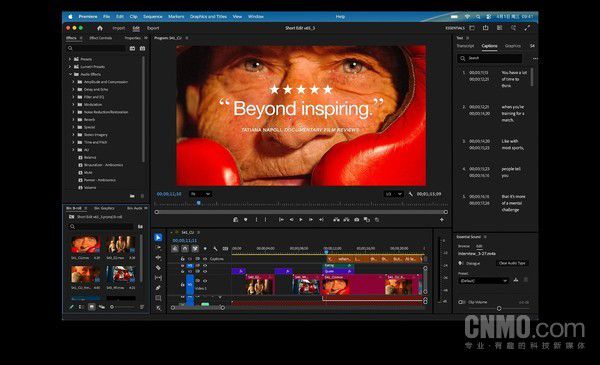Screen dimensions: 600x365
Task: Switch Project panel to icon view
Action: (91, 307)
